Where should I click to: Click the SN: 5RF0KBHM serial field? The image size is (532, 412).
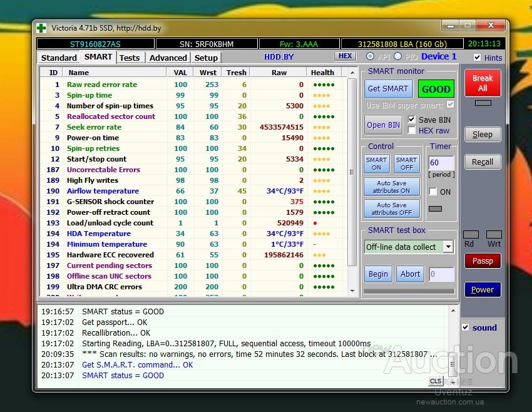tap(207, 44)
